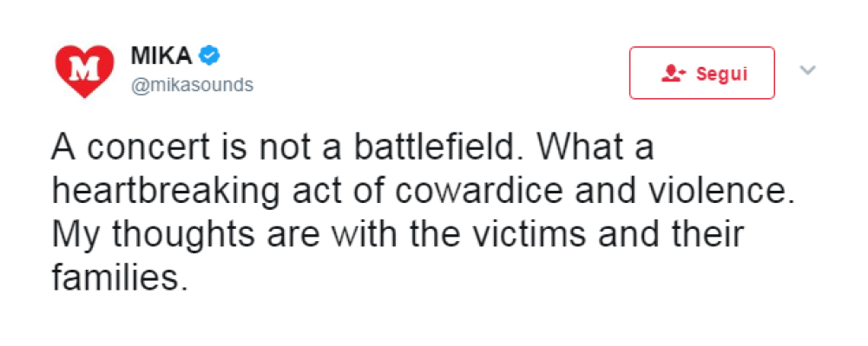Viewport: 868px width, 346px height.
Task: Click the blue verified badge next to MIKA
Action: [x=209, y=55]
